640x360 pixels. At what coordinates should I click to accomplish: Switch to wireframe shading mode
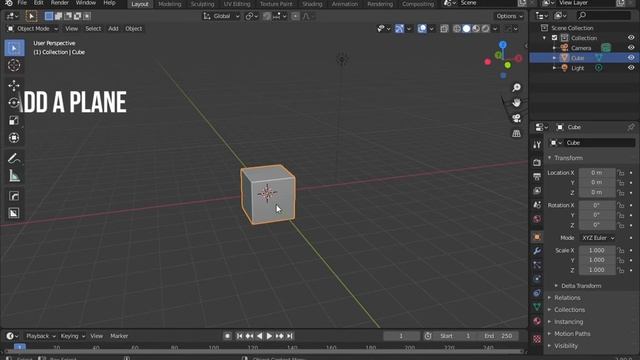pos(457,29)
